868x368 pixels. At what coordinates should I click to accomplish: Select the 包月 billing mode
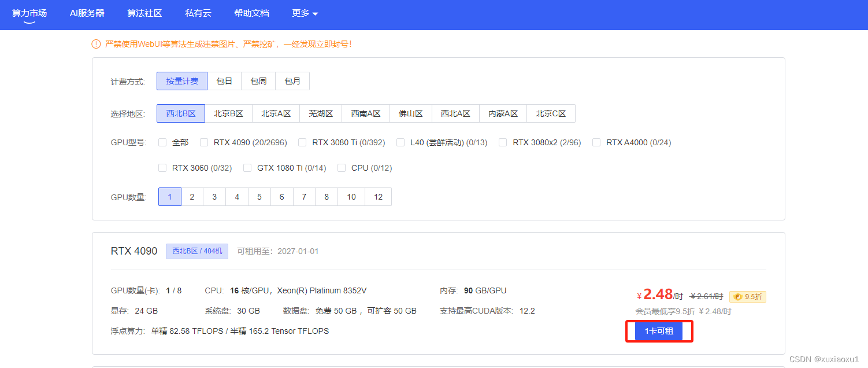pyautogui.click(x=292, y=81)
